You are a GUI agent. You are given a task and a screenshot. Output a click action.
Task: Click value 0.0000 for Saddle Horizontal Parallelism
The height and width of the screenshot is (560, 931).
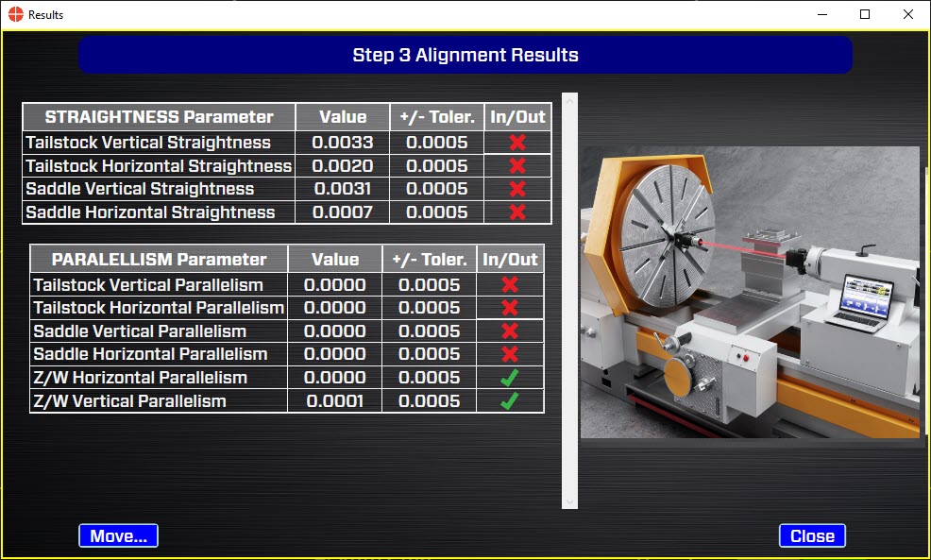tap(335, 354)
